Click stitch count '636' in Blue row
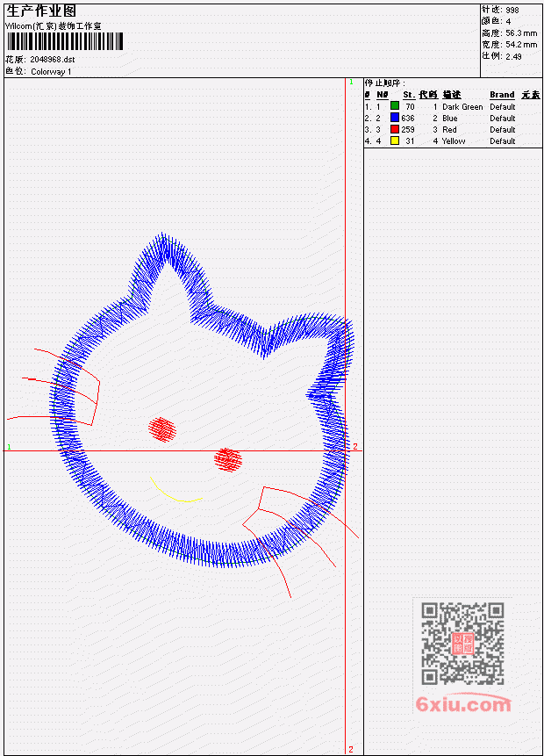The width and height of the screenshot is (544, 756). pos(408,119)
